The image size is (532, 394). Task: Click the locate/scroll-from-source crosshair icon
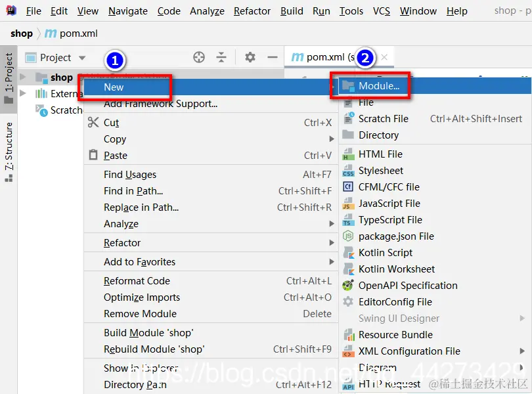199,57
